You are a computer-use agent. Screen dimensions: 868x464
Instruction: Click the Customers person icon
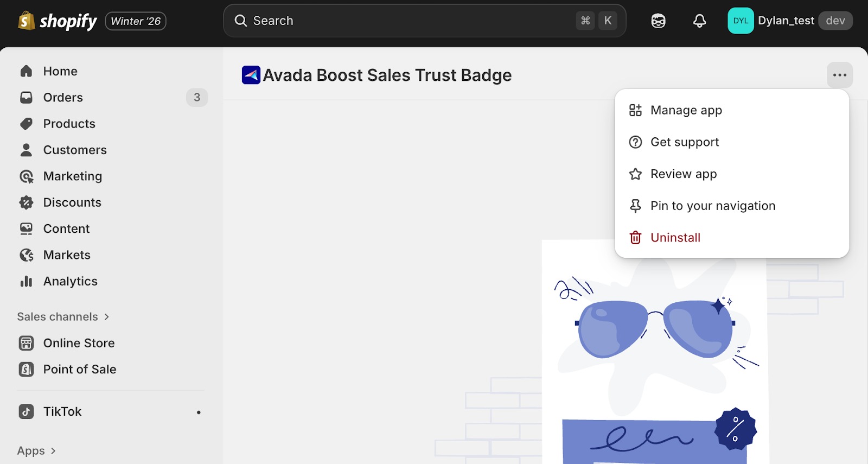tap(26, 150)
